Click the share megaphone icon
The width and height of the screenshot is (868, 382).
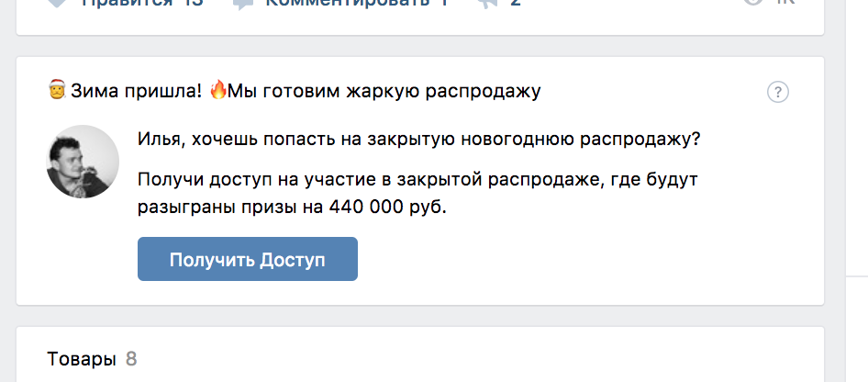486,3
